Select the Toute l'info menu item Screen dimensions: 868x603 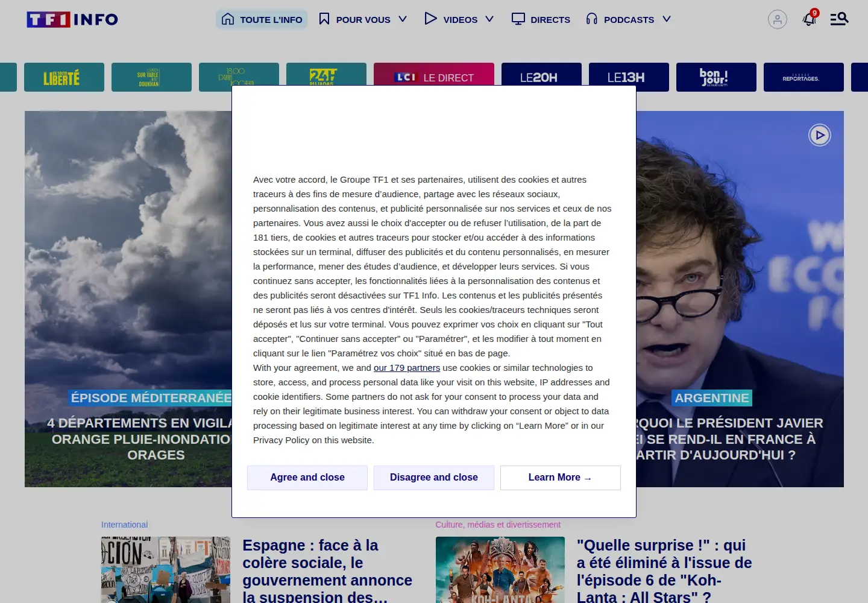coord(262,19)
